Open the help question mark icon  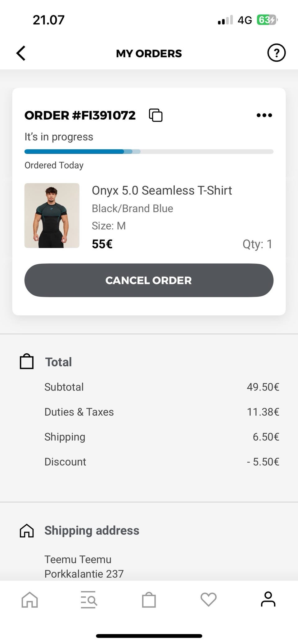pos(276,53)
